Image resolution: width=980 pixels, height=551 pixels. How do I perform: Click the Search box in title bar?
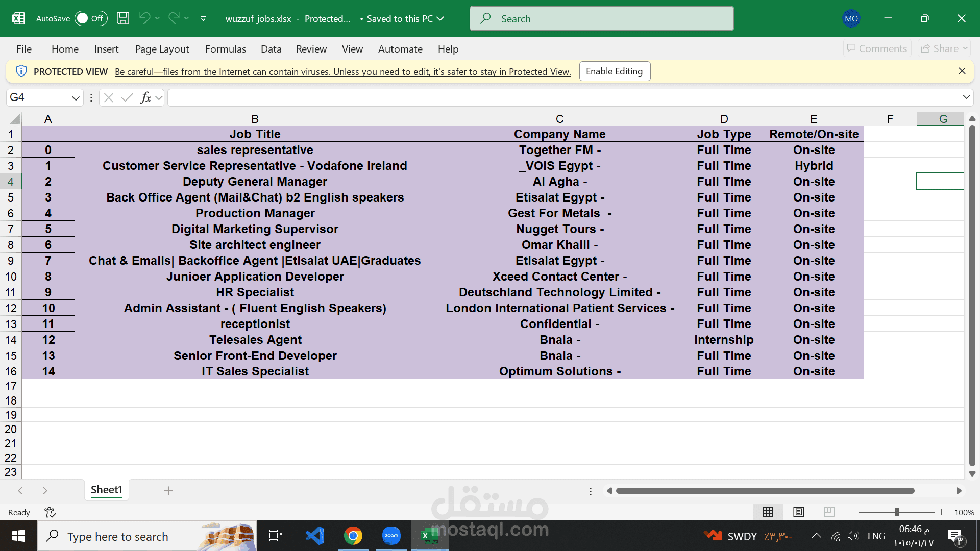click(601, 18)
